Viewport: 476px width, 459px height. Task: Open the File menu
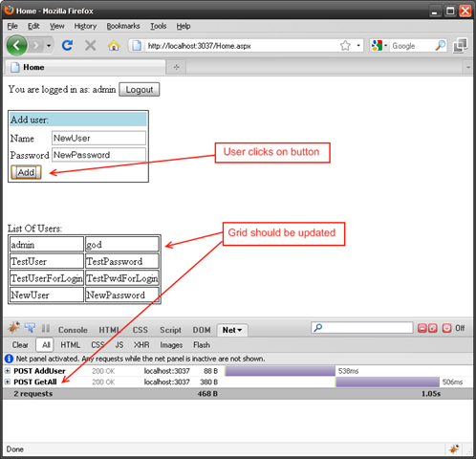(12, 26)
